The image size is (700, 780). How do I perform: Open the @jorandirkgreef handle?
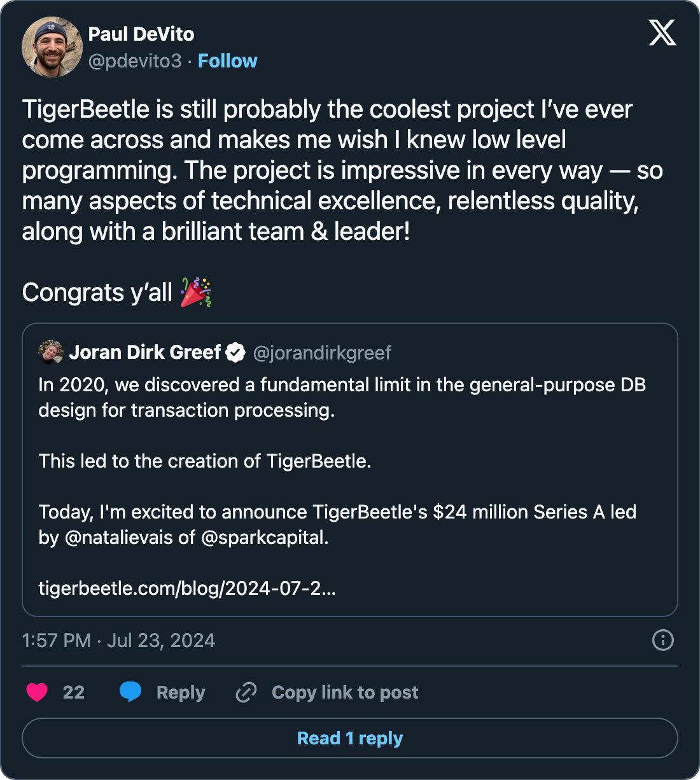(x=322, y=353)
